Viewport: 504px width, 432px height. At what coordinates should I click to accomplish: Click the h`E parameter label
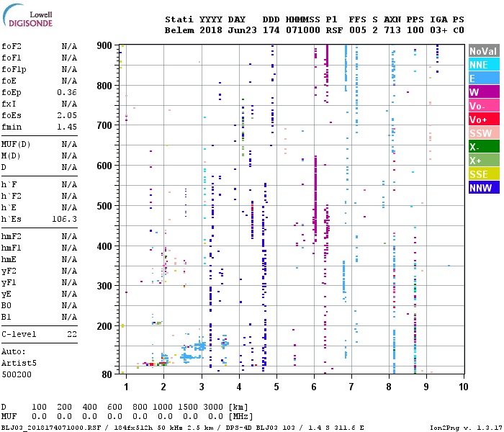click(9, 207)
